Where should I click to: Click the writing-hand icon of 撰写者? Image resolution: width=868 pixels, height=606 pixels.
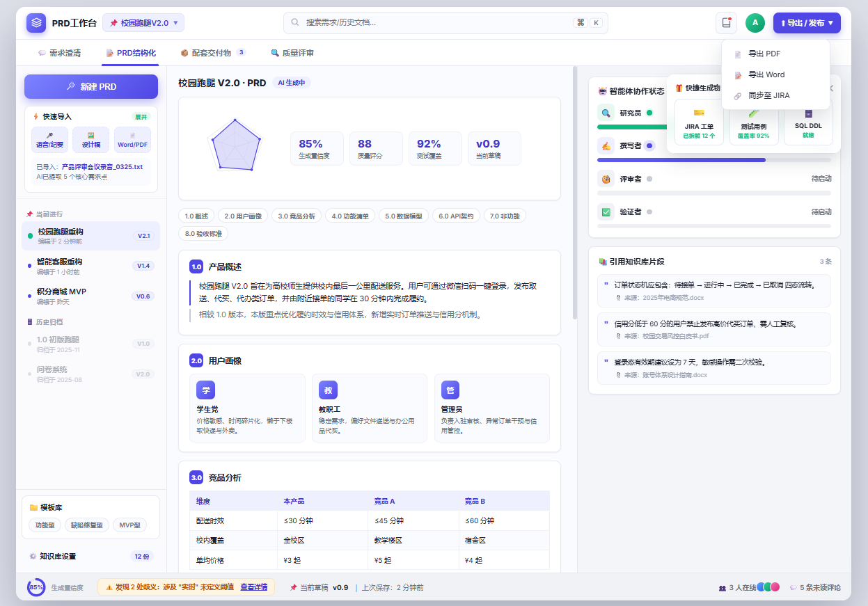pos(606,145)
